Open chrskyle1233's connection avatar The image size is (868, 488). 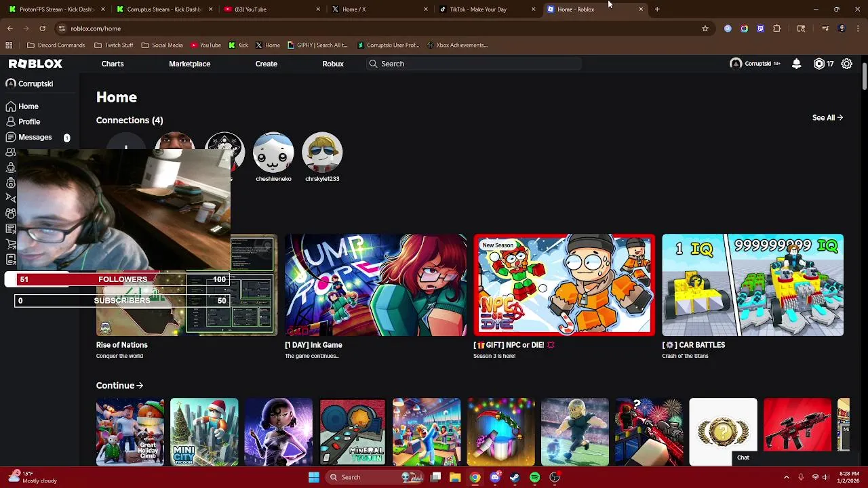(x=322, y=152)
